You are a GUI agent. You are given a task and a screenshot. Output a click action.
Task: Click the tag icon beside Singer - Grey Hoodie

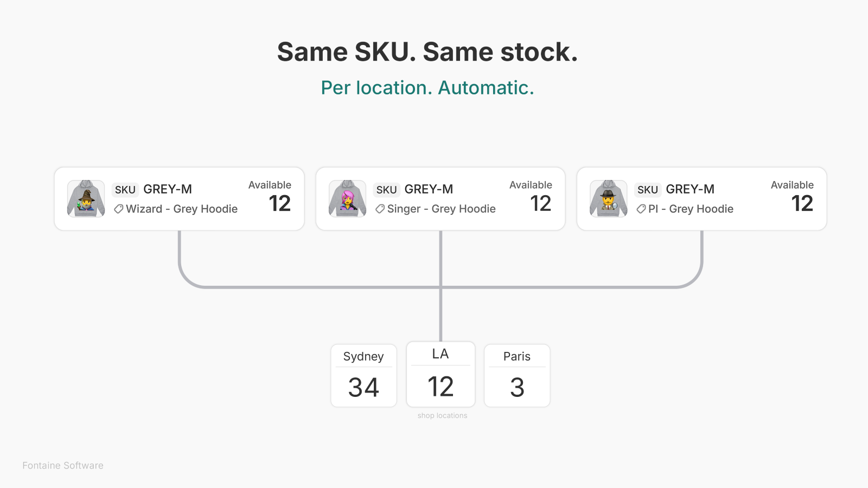click(x=380, y=209)
